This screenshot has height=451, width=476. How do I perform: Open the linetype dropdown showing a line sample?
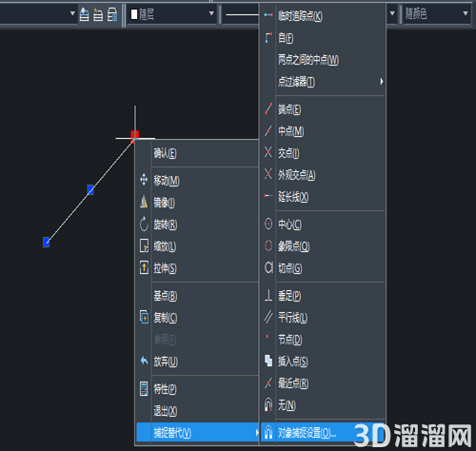tap(241, 14)
